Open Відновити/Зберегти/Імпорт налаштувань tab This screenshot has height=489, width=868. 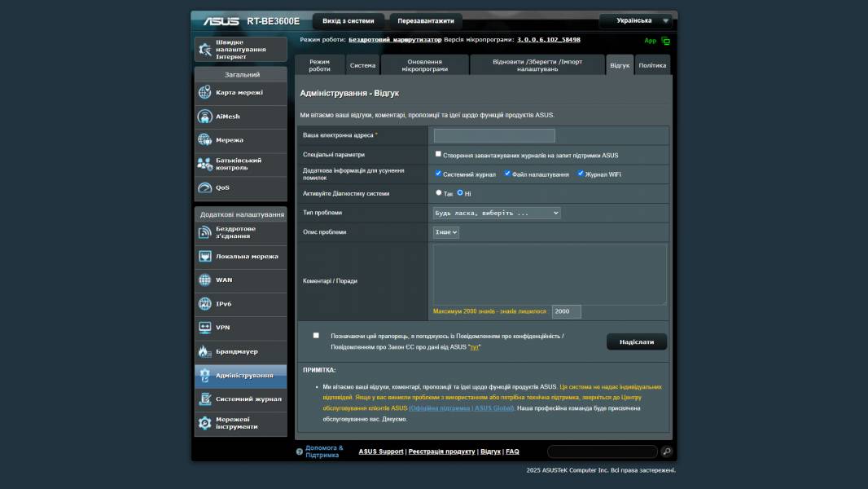[537, 65]
